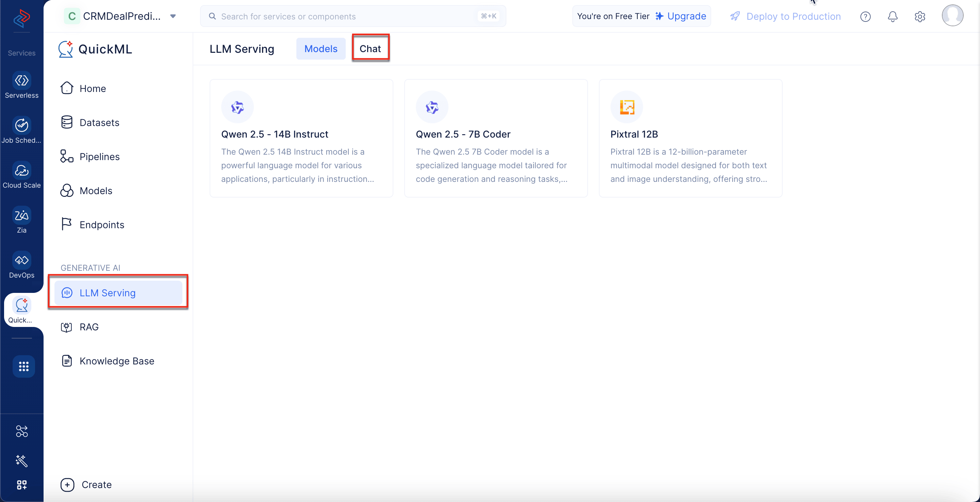Open the settings gear icon
980x502 pixels.
click(x=920, y=16)
